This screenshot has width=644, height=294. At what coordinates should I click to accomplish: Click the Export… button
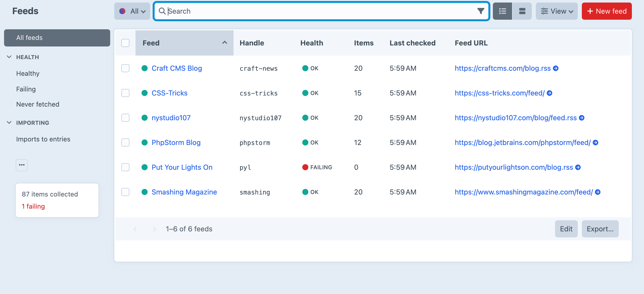[600, 229]
